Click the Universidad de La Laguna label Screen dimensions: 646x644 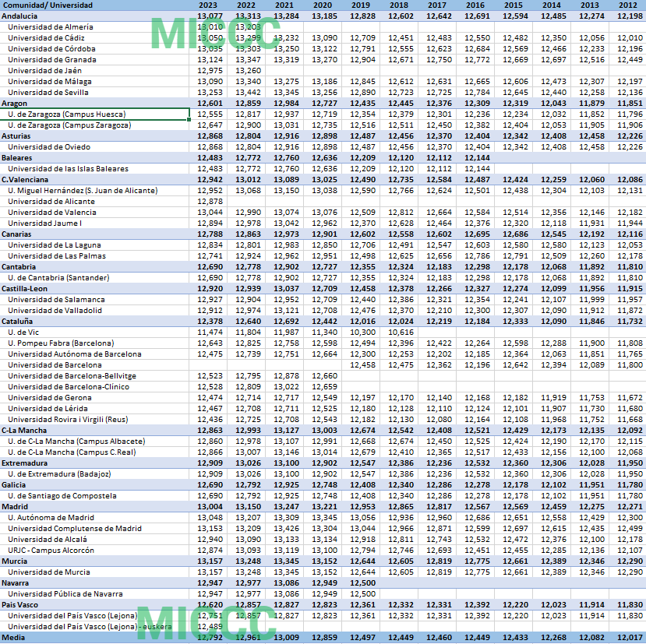coord(55,245)
